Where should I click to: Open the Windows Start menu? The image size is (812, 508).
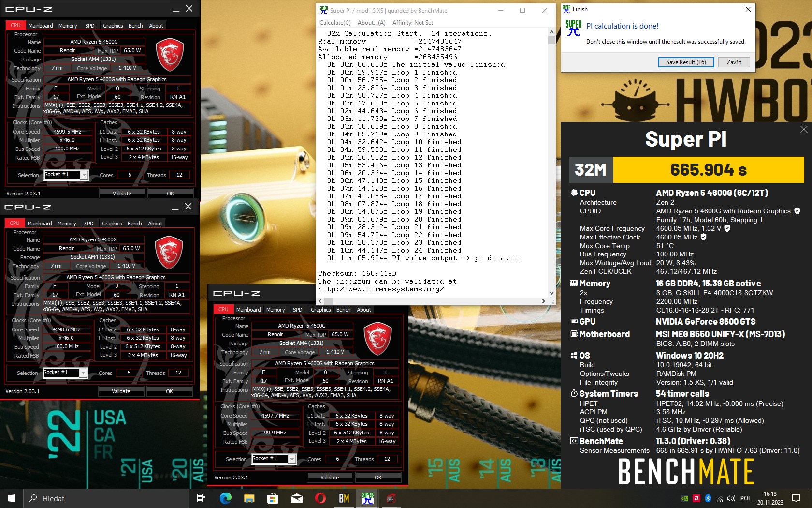coord(12,498)
